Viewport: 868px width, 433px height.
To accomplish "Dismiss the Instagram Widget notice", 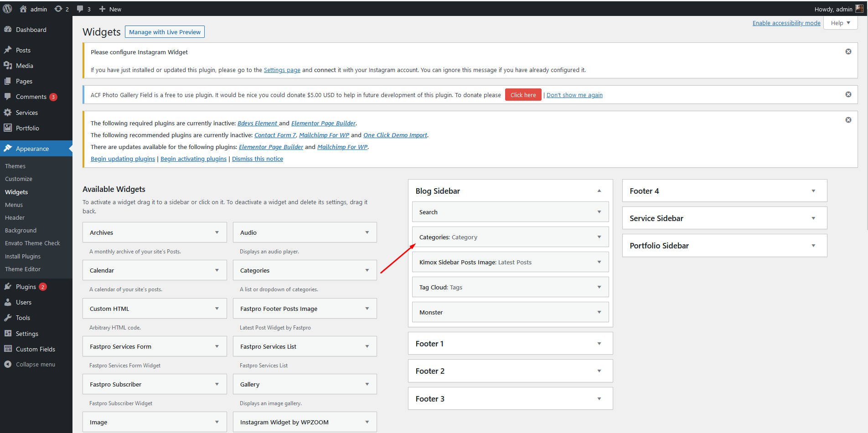I will pos(848,52).
